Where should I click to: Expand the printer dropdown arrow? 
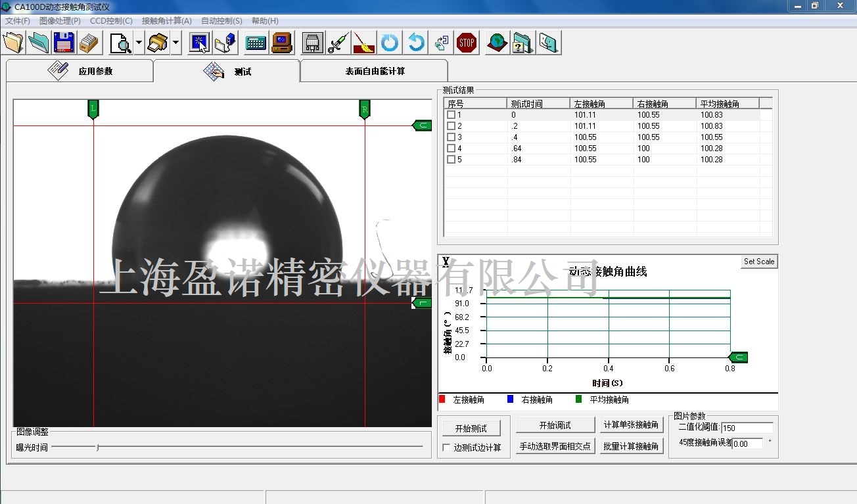176,43
